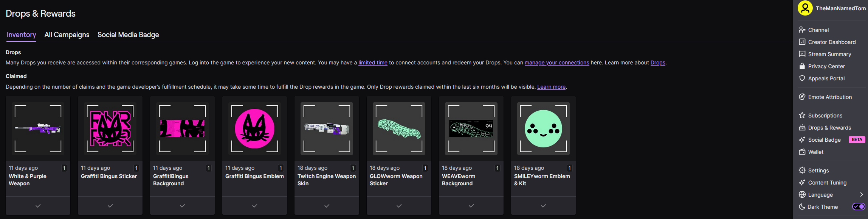
Task: Click the Channel icon in sidebar
Action: point(802,30)
